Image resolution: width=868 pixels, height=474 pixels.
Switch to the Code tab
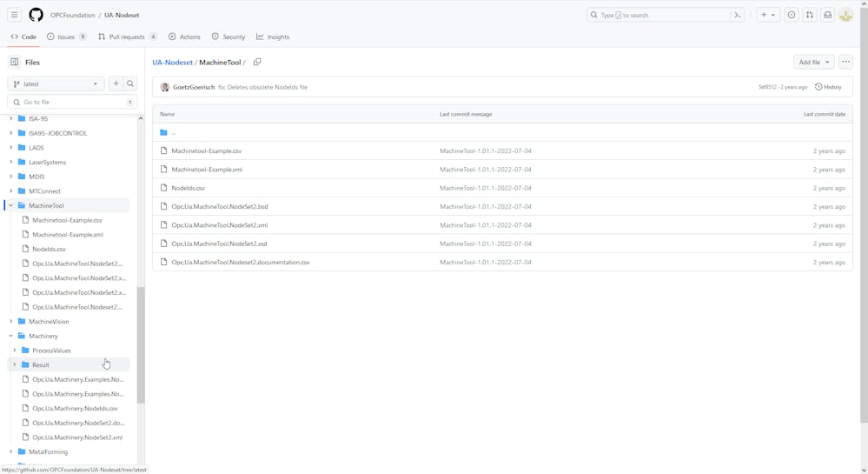[x=23, y=37]
